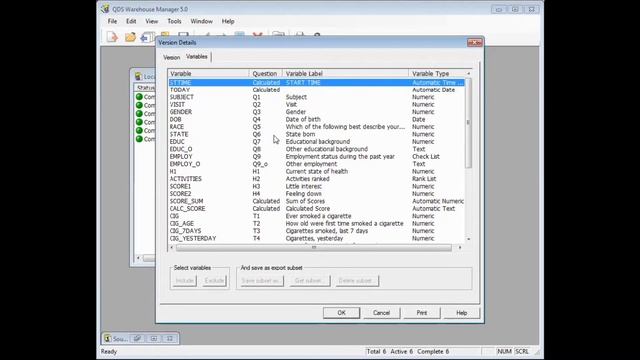640x360 pixels.
Task: Click the minimized Sou... window icon
Action: pyautogui.click(x=107, y=338)
